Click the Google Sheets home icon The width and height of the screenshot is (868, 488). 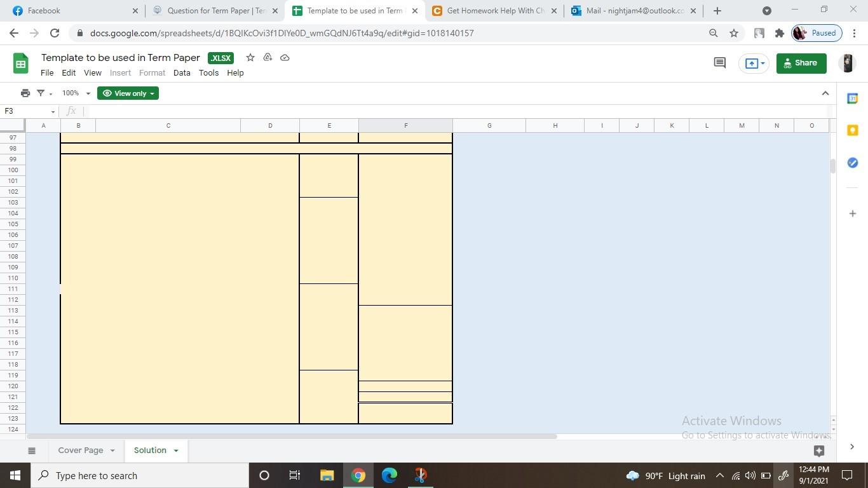[20, 64]
